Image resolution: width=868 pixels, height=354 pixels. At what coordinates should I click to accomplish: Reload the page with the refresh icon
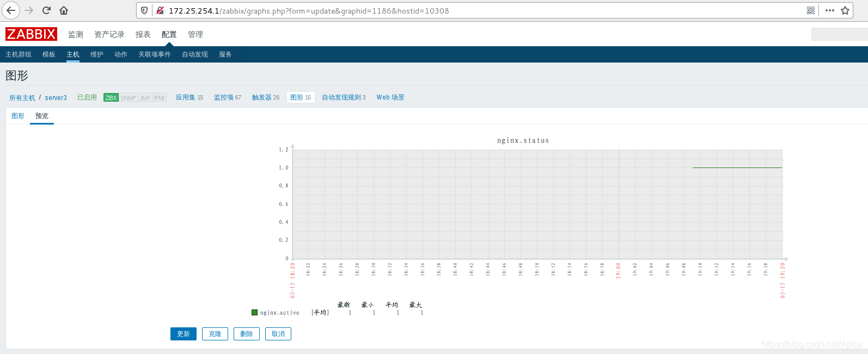click(x=46, y=10)
